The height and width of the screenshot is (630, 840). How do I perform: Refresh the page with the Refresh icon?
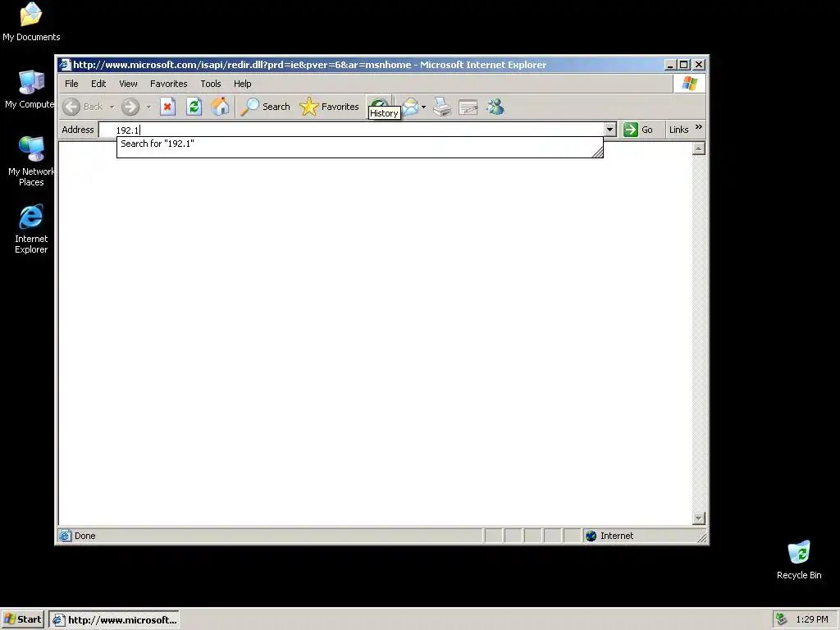tap(194, 107)
